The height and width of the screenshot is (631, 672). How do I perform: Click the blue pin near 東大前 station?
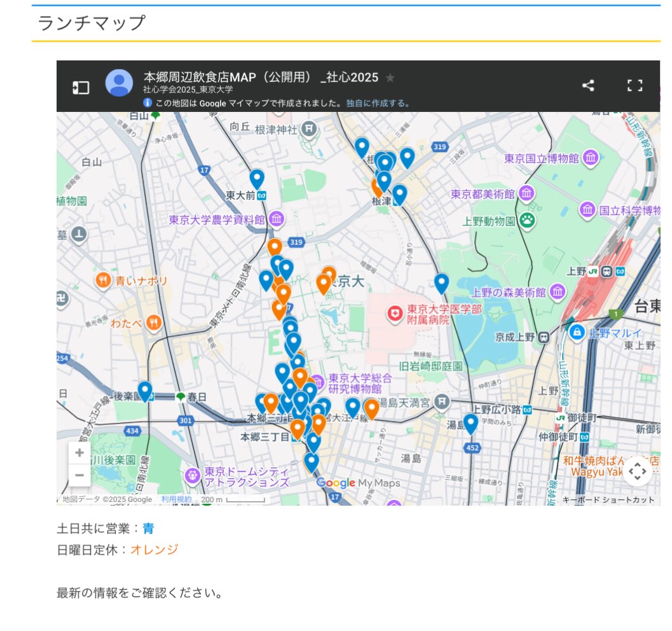[x=257, y=179]
